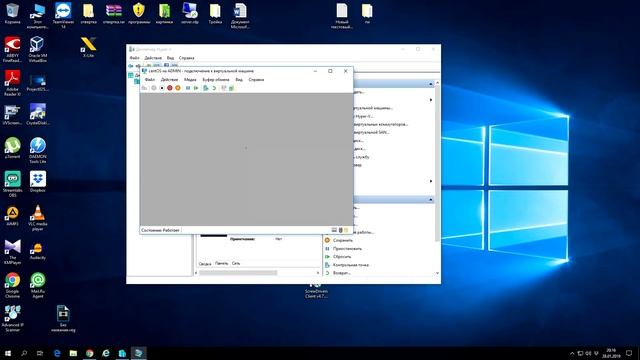Click Сбросить in Hyper-V actions pane
The image size is (640, 360).
point(342,257)
